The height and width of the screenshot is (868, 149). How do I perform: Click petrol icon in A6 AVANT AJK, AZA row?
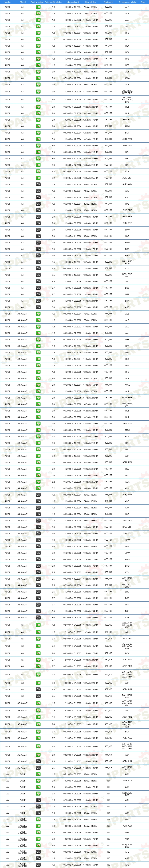click(38, 738)
